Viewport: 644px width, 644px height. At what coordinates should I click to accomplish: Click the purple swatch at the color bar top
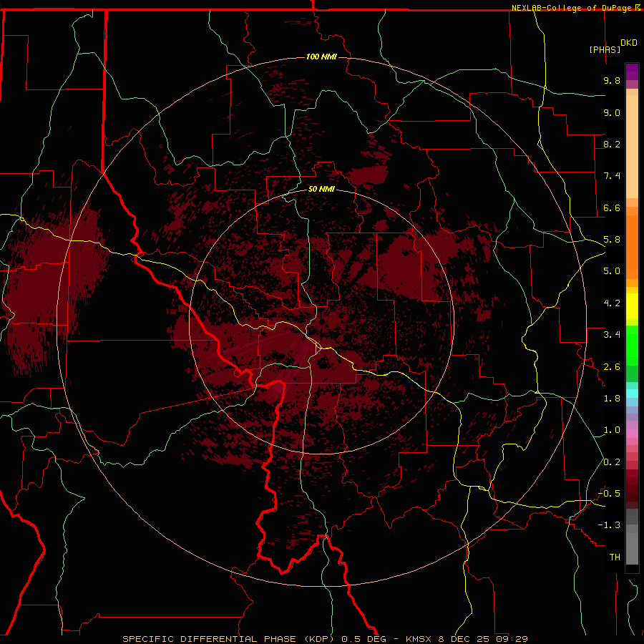coord(632,72)
